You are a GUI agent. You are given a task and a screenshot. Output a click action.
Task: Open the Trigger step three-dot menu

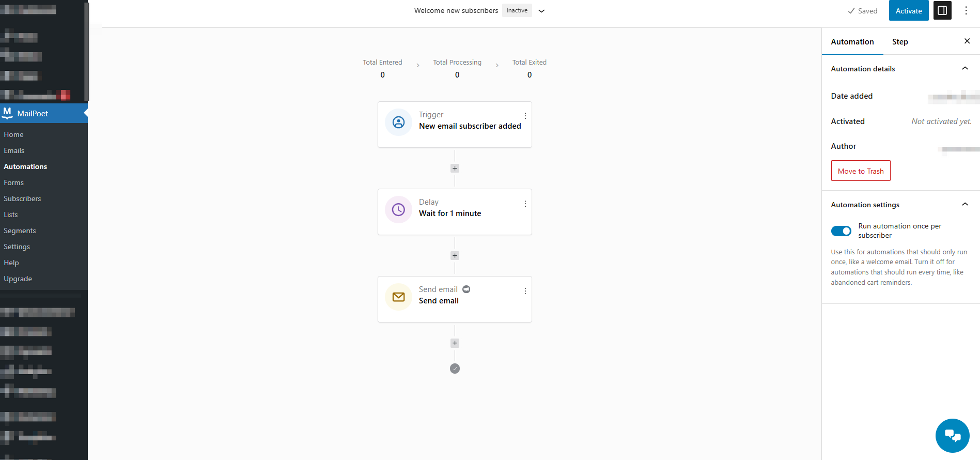[x=525, y=116]
